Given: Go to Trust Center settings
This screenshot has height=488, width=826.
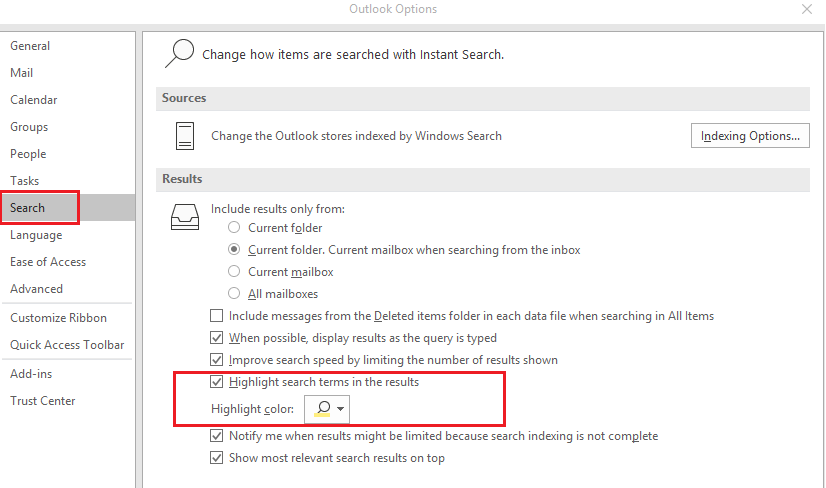Looking at the screenshot, I should [43, 401].
